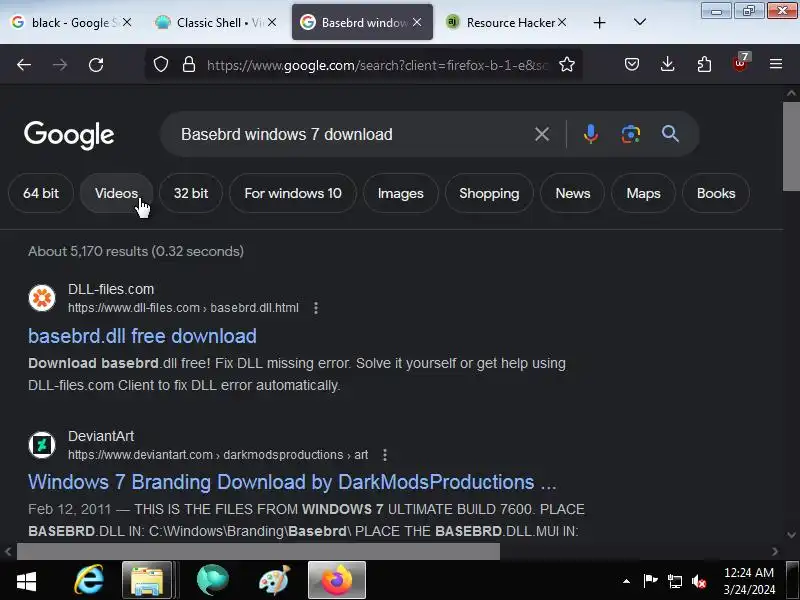Close the 'black - Google' tab
The width and height of the screenshot is (800, 600).
pyautogui.click(x=127, y=22)
